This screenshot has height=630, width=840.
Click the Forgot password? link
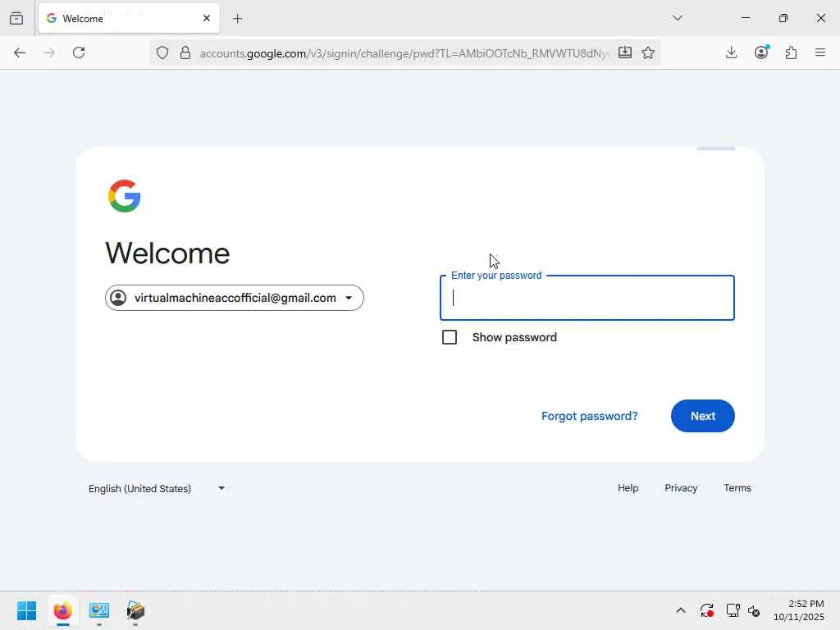(x=589, y=416)
